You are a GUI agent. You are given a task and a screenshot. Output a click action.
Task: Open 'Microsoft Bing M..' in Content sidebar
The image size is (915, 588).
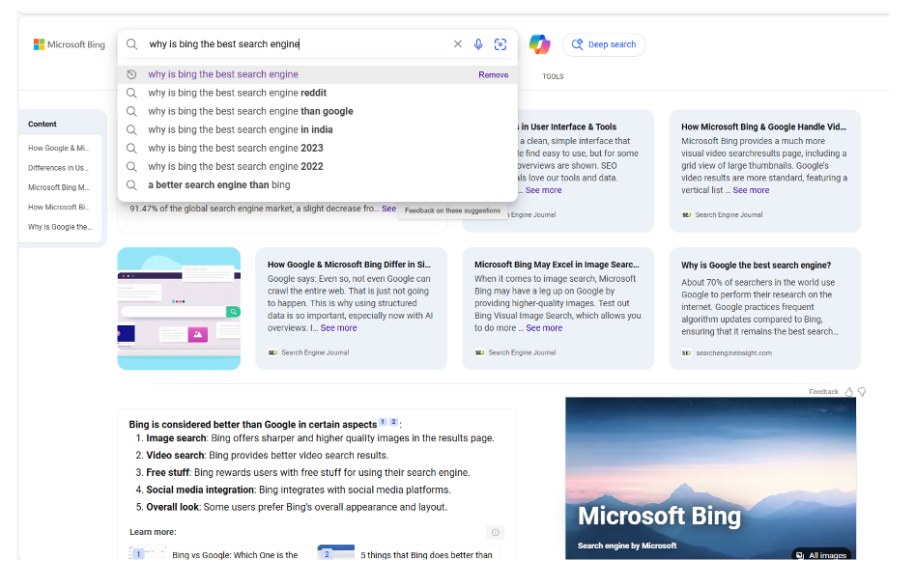pyautogui.click(x=58, y=188)
